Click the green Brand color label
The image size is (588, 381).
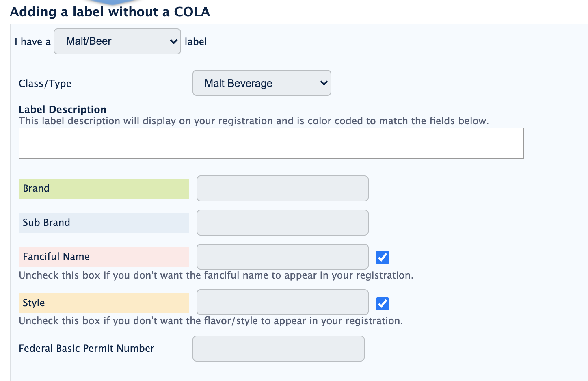104,189
